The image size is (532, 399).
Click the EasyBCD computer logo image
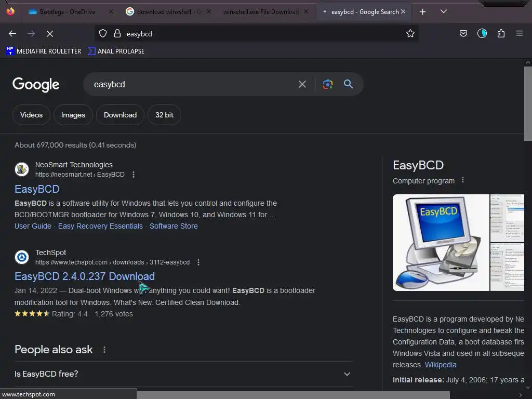click(x=441, y=243)
